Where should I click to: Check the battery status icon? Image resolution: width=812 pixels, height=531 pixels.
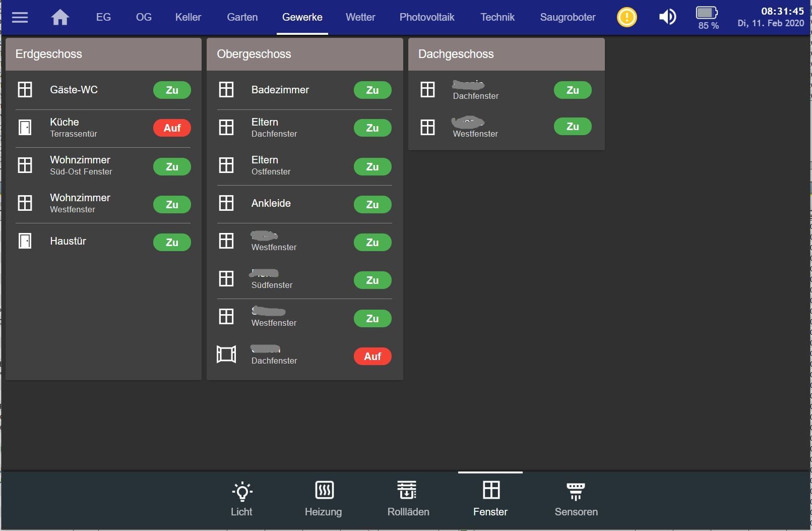pos(707,12)
